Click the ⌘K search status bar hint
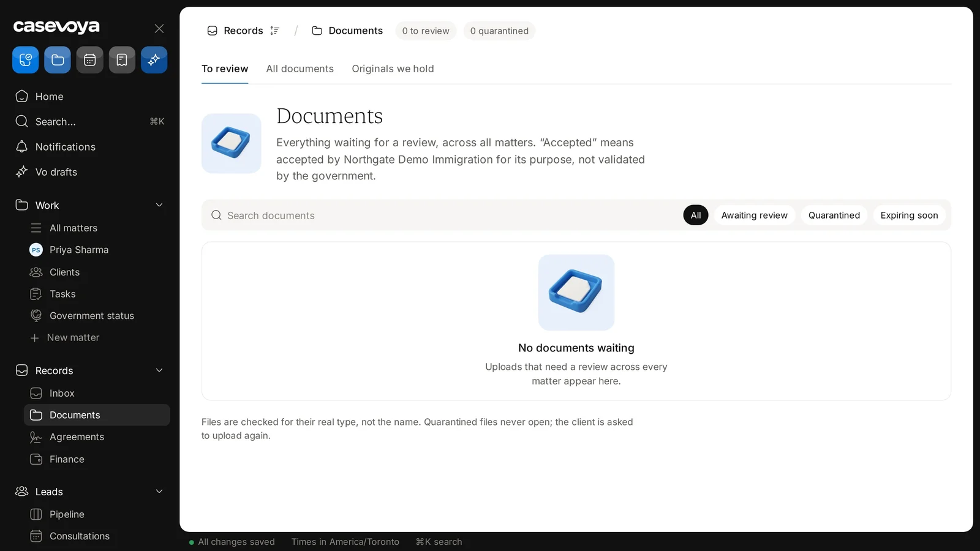The height and width of the screenshot is (551, 980). click(x=439, y=542)
